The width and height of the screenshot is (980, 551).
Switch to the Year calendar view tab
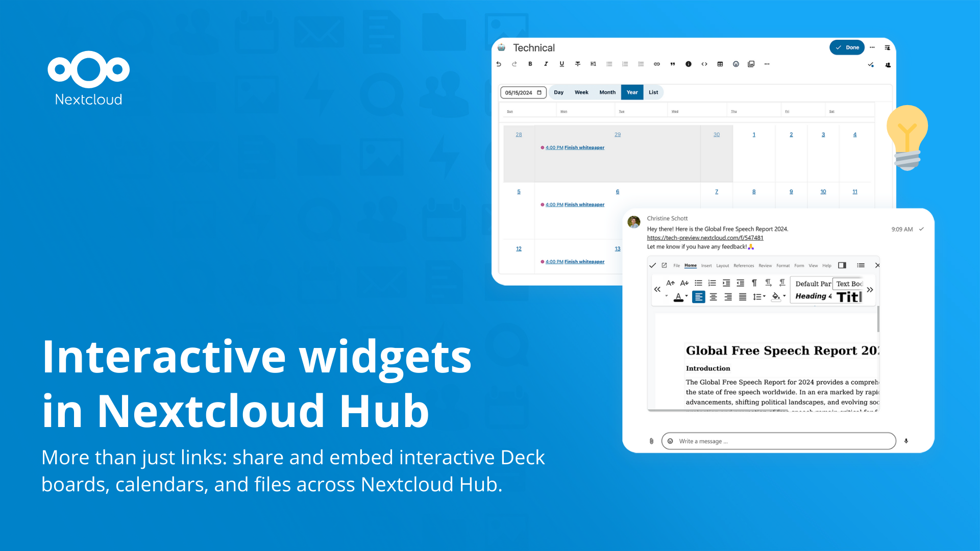click(x=631, y=92)
